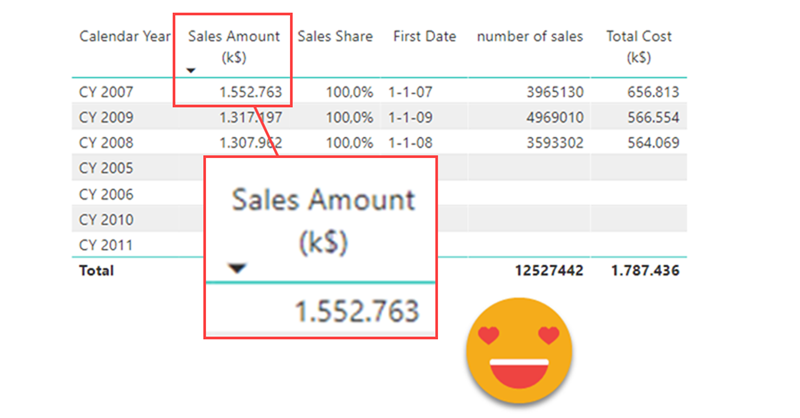800x418 pixels.
Task: Select the CY 2008 row label
Action: point(106,142)
